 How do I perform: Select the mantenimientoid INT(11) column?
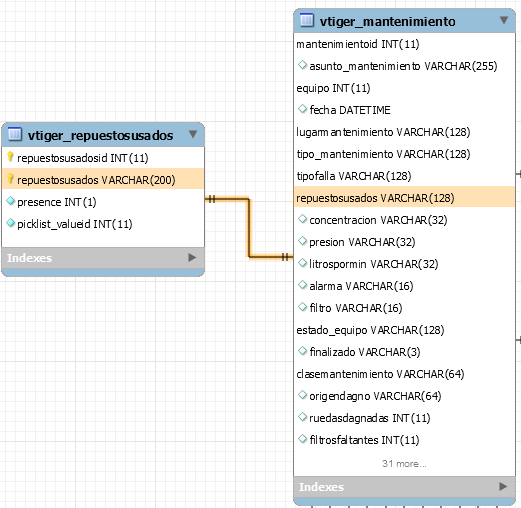pyautogui.click(x=404, y=44)
